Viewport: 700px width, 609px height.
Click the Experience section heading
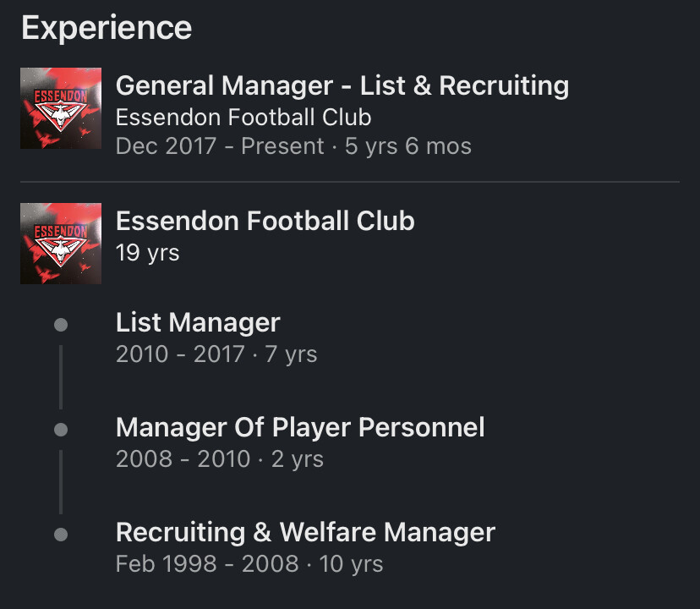coord(107,29)
